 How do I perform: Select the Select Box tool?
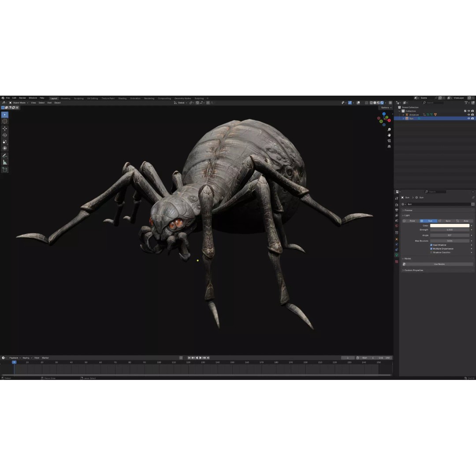[x=5, y=115]
